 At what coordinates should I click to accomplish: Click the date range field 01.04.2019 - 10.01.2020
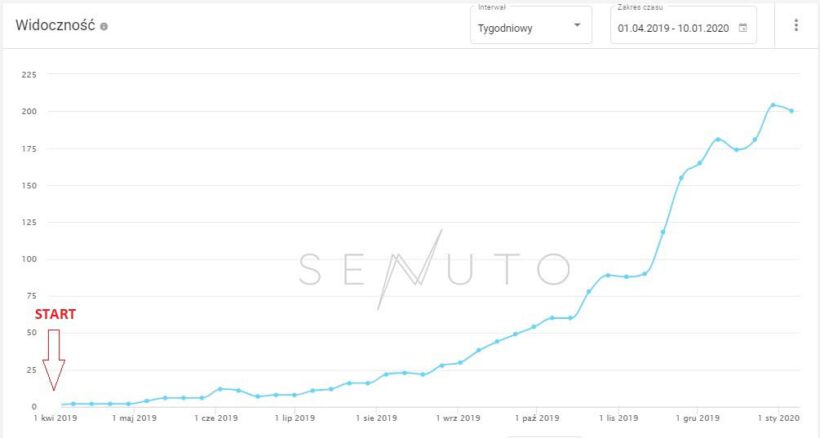[x=676, y=28]
